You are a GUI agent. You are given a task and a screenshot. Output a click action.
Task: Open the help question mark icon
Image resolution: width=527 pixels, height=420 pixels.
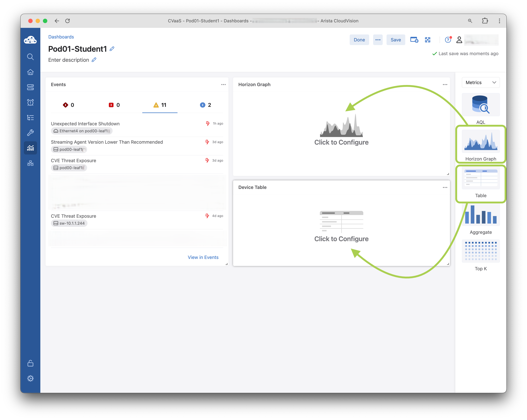click(x=448, y=40)
